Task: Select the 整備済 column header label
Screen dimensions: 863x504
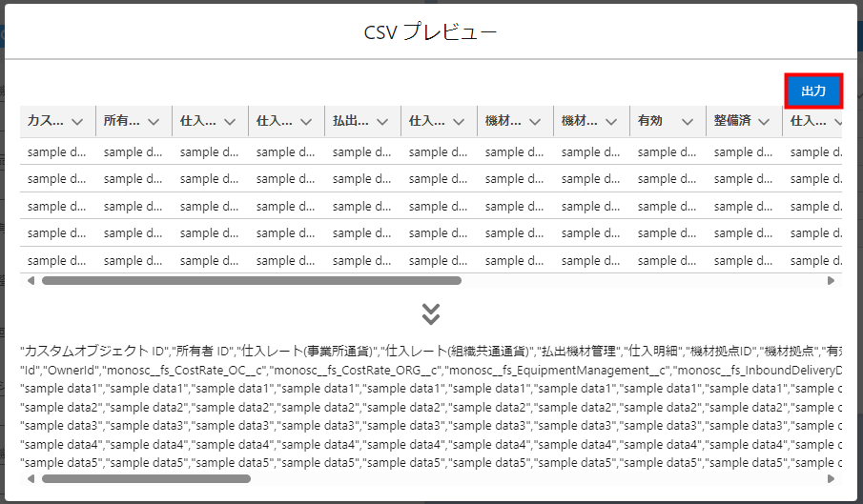Action: pyautogui.click(x=732, y=122)
